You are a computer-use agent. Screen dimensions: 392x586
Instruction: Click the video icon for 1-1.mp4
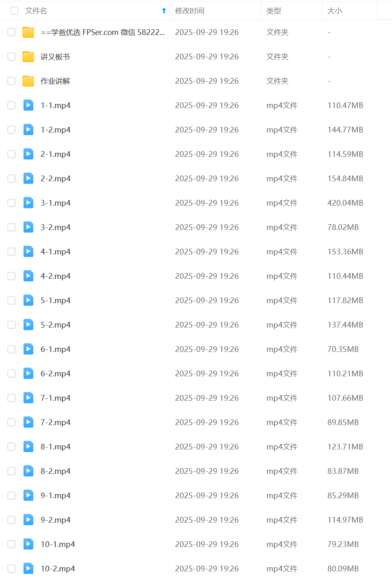[x=28, y=105]
